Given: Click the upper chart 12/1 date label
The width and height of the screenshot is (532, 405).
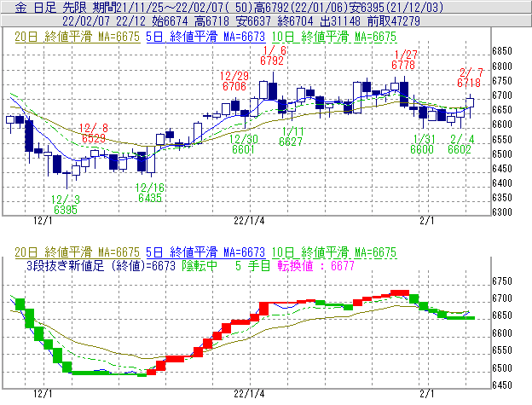Looking at the screenshot, I should click(43, 221).
